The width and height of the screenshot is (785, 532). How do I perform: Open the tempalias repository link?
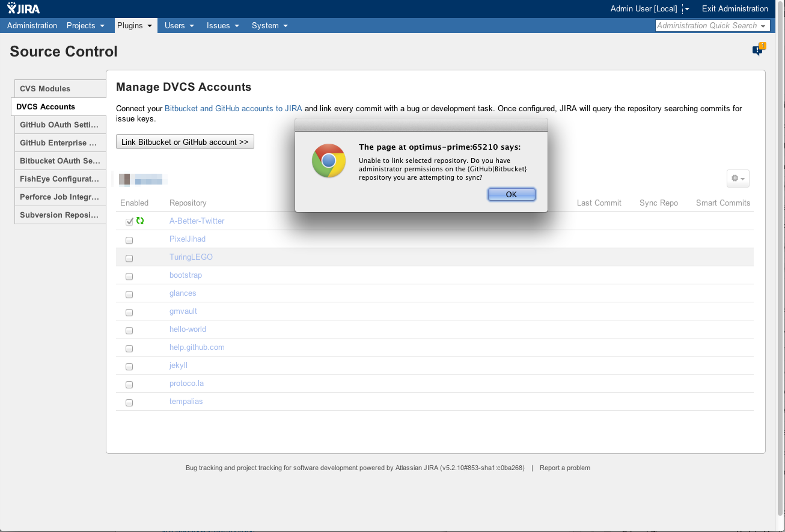tap(186, 401)
